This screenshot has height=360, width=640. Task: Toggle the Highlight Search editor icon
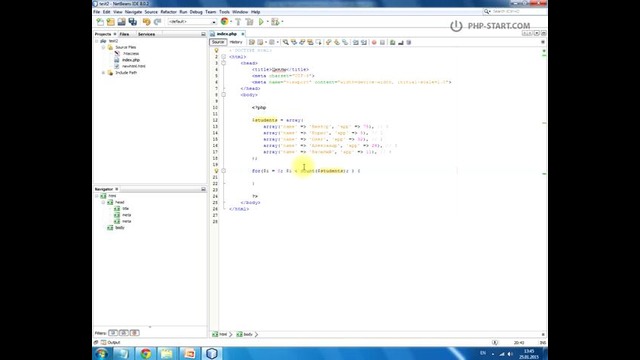click(311, 42)
